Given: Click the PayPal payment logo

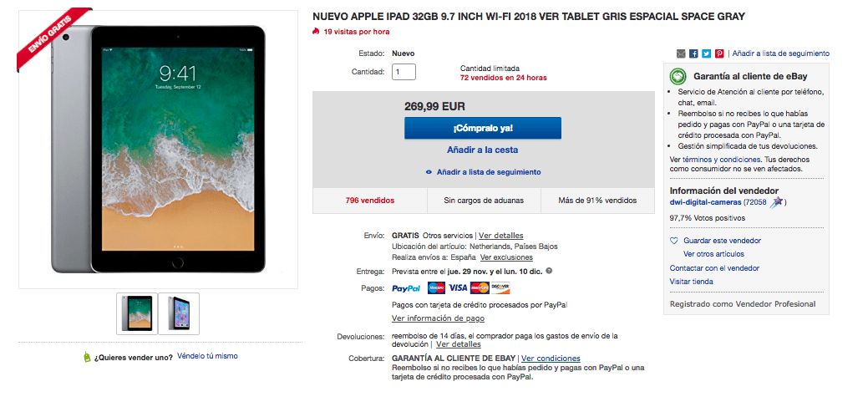Looking at the screenshot, I should pos(406,288).
